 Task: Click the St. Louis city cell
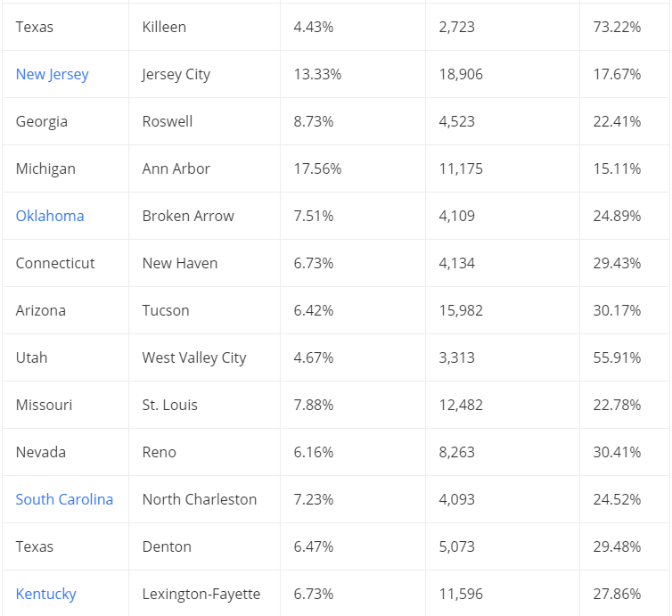coord(169,405)
